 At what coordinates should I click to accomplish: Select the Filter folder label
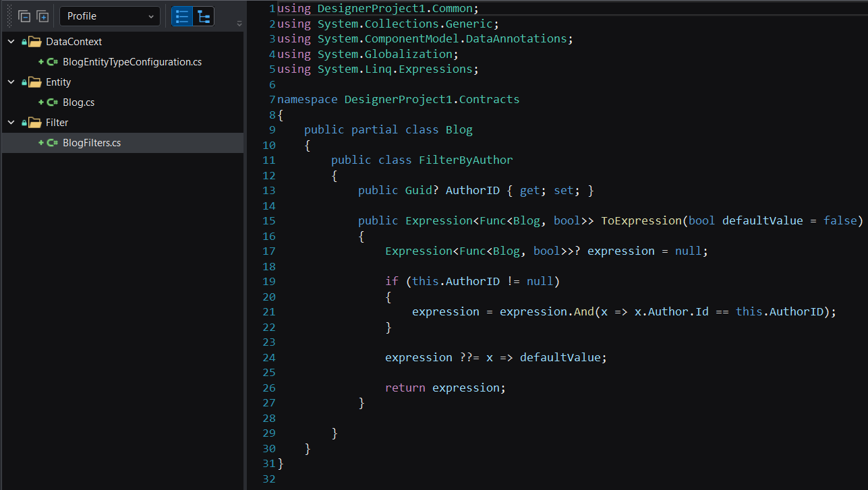point(57,123)
